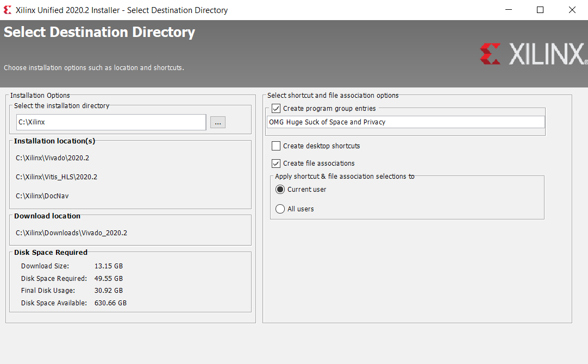Click the program group name text field
The image size is (588, 364).
tap(406, 122)
